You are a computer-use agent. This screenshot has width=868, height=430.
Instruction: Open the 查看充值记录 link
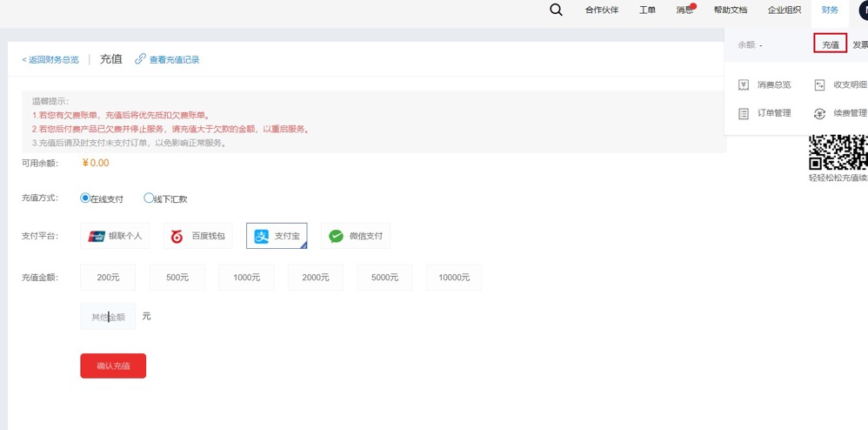174,60
